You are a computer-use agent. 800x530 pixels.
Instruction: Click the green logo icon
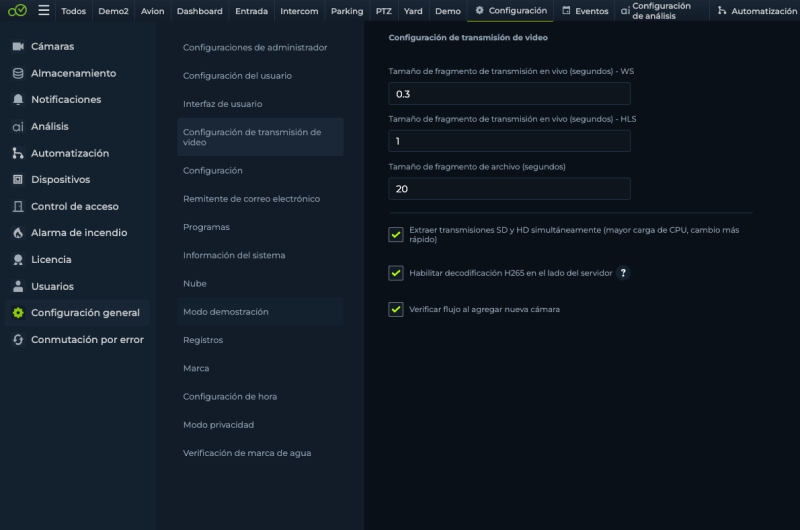coord(17,10)
